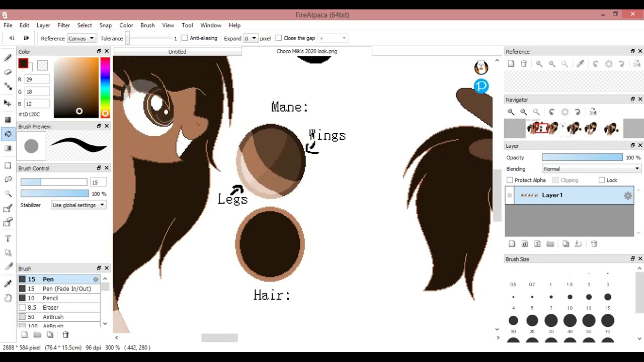The image size is (644, 362).
Task: Rotate canvas right in Navigator
Action: click(578, 112)
